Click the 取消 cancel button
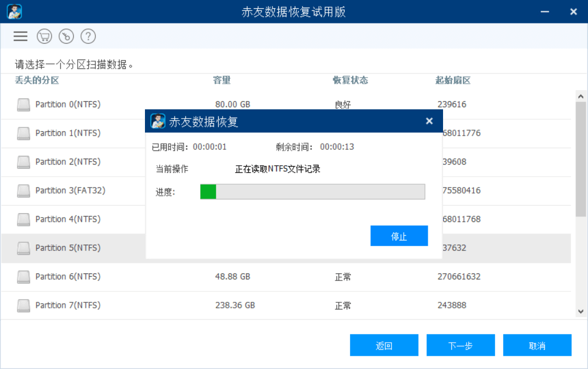Image resolution: width=588 pixels, height=369 pixels. 537,345
